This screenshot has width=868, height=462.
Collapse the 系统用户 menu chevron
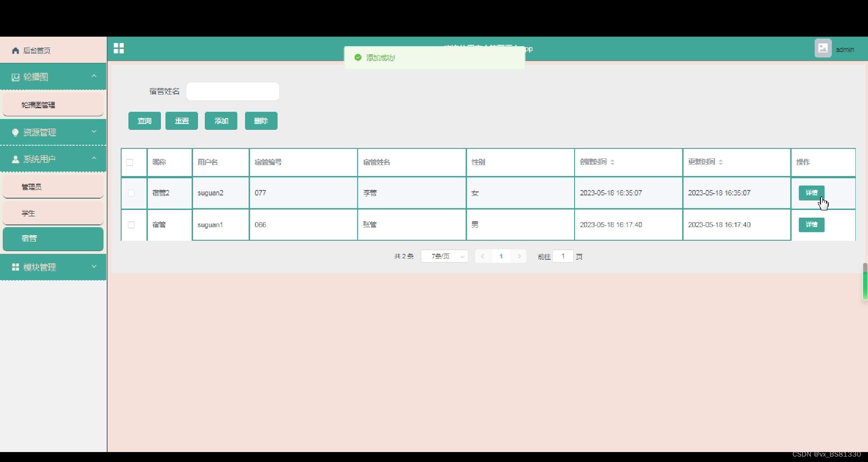(x=94, y=158)
